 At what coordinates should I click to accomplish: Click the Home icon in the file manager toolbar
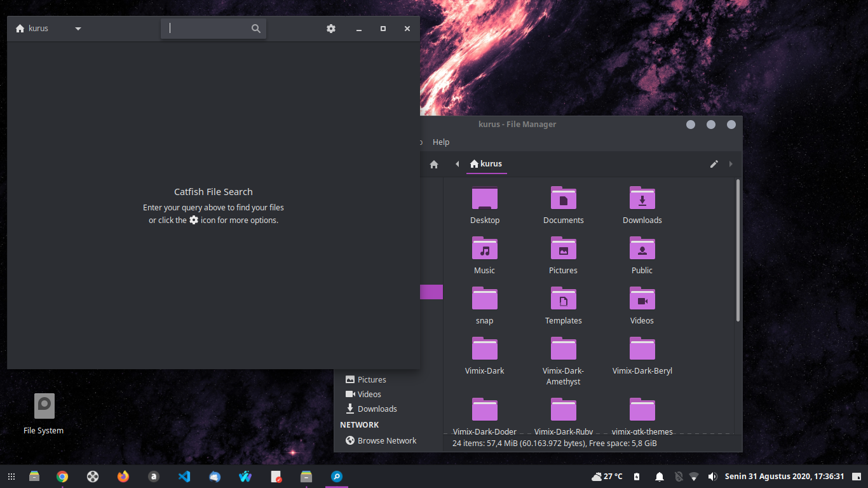click(x=434, y=164)
